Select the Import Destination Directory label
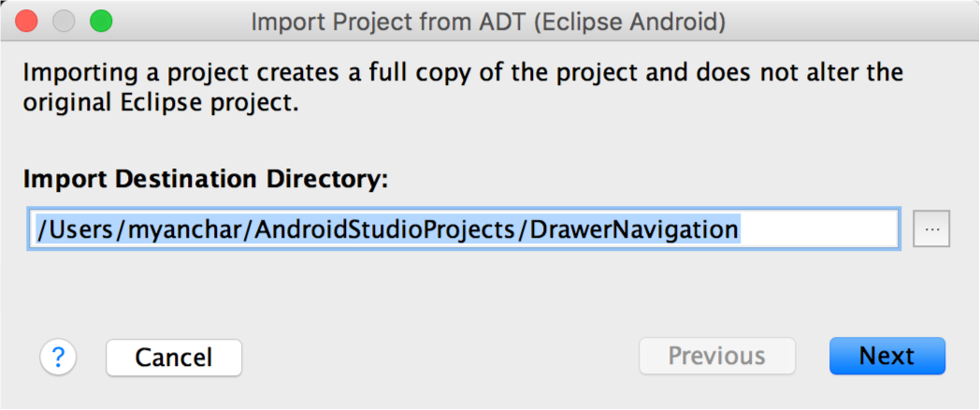The image size is (980, 410). click(x=204, y=179)
